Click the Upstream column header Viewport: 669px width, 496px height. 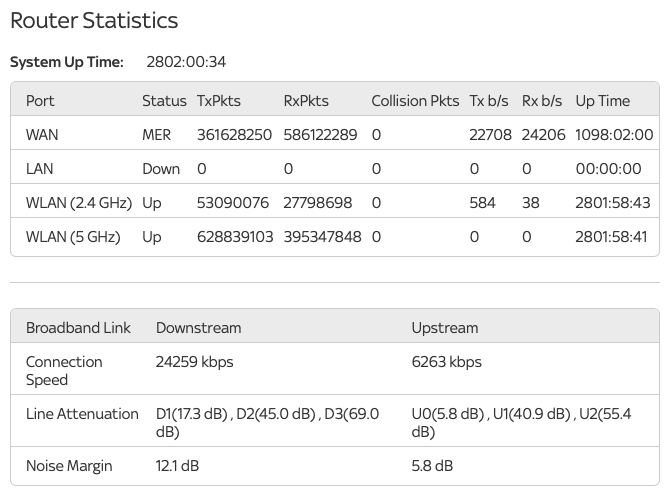pos(445,328)
